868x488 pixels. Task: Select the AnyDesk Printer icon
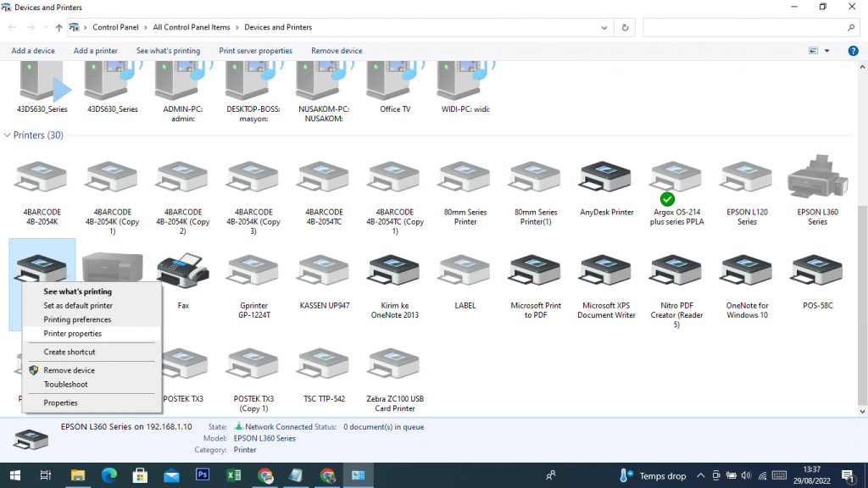click(x=605, y=178)
